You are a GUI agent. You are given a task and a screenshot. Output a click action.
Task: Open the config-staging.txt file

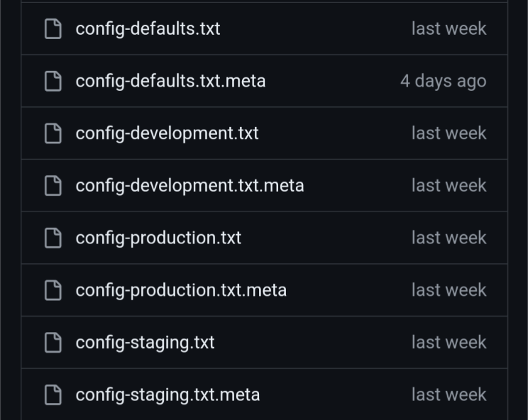145,342
